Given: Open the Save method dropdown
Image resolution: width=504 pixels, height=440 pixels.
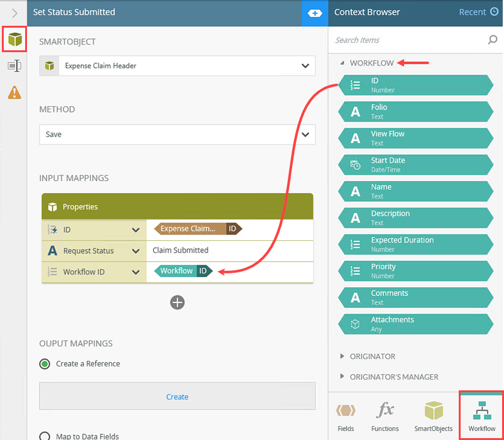Looking at the screenshot, I should point(305,134).
